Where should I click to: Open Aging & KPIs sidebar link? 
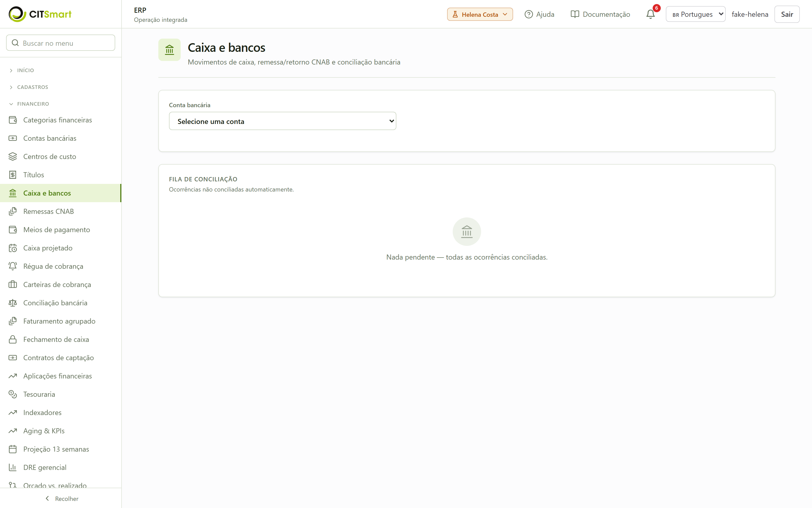60,431
